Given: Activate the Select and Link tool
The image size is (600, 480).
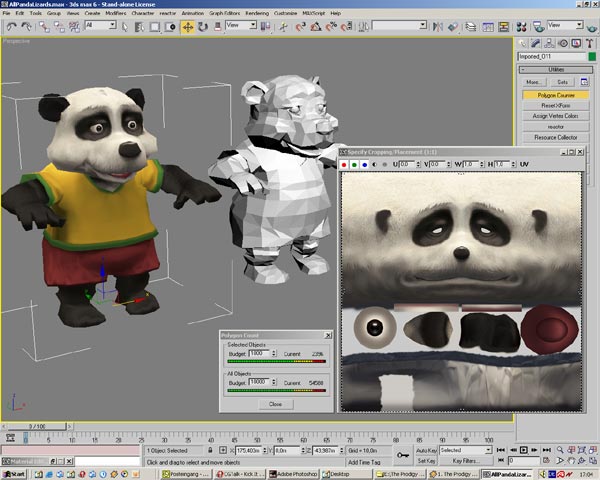Looking at the screenshot, I should (x=44, y=26).
